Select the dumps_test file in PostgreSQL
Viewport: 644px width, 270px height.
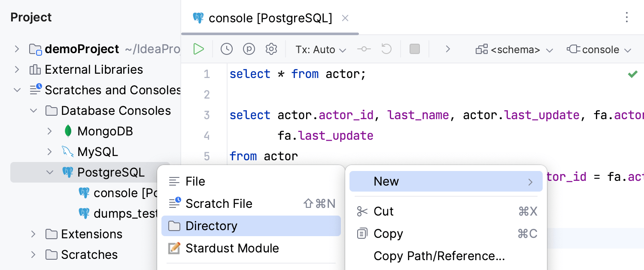pos(118,213)
